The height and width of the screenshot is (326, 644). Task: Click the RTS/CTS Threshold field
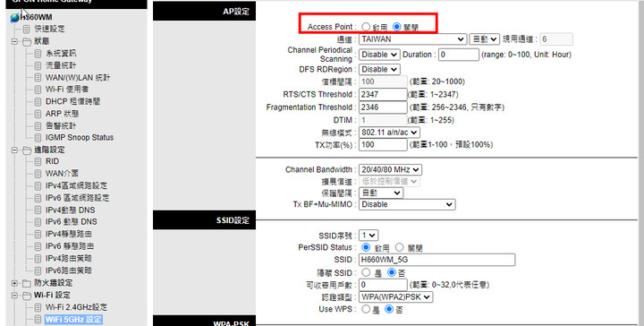(383, 95)
